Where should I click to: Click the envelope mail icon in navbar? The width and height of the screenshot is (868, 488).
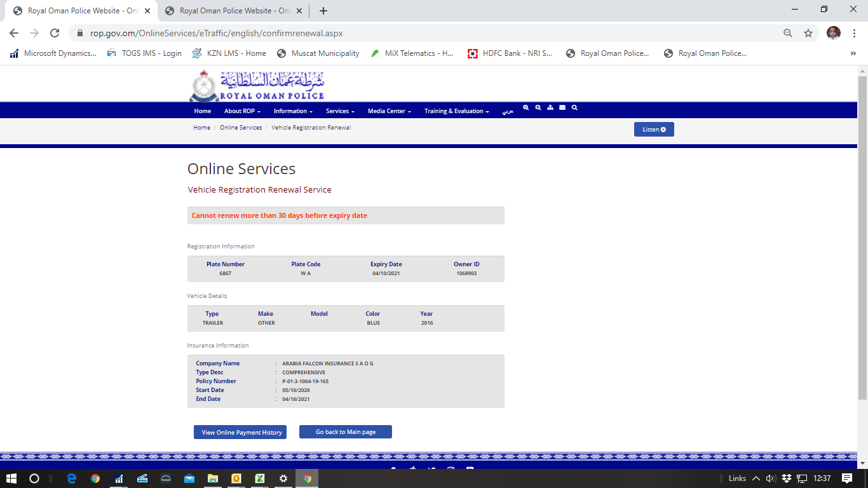pyautogui.click(x=562, y=108)
